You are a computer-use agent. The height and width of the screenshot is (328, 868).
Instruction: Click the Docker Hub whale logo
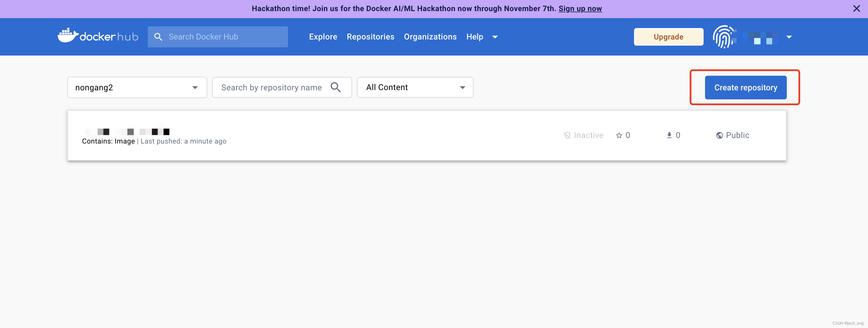click(68, 36)
